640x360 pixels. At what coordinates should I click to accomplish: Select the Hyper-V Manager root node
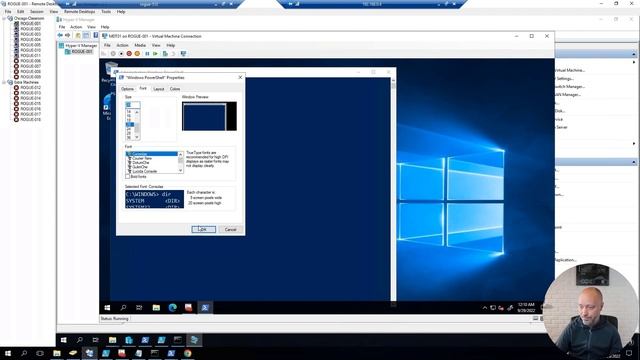tap(81, 46)
